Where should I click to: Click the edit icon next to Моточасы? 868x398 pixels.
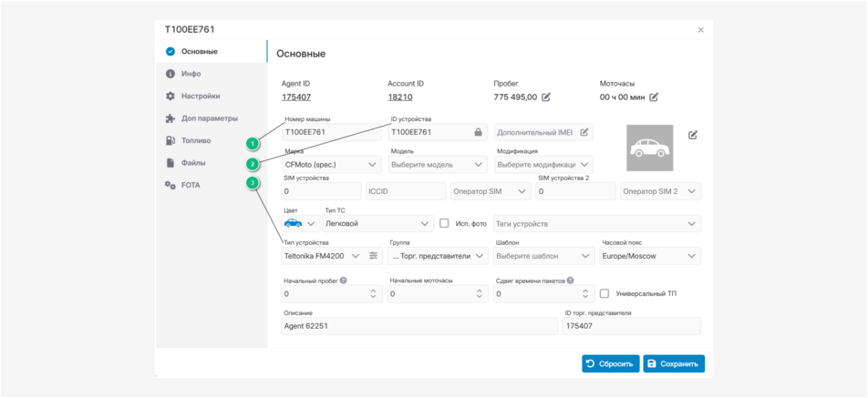tap(654, 97)
